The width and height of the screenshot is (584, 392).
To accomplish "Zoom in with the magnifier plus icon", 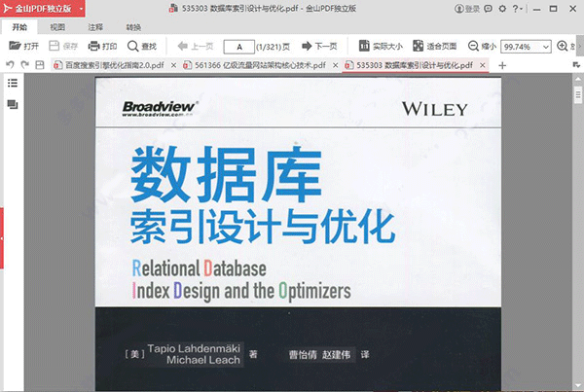I will pos(562,46).
